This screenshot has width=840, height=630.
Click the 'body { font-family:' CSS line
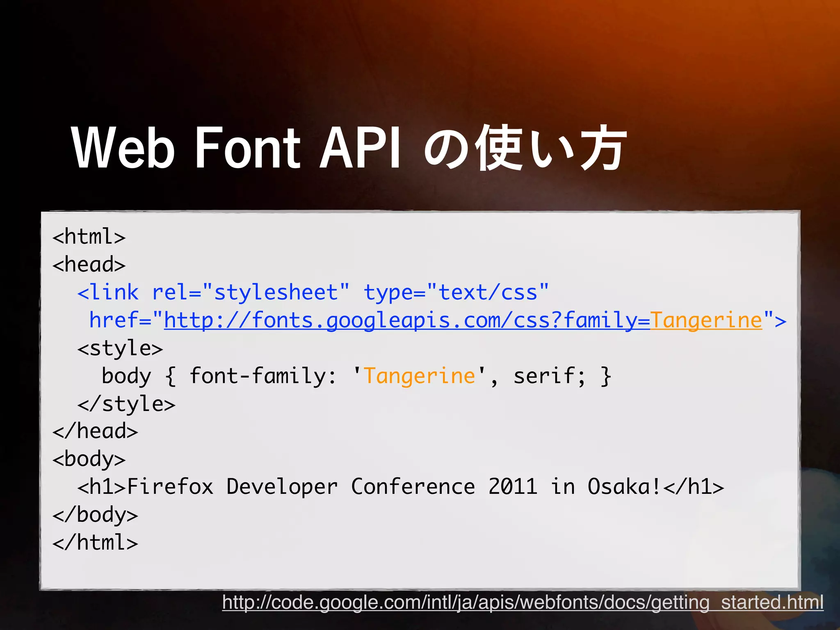click(356, 376)
